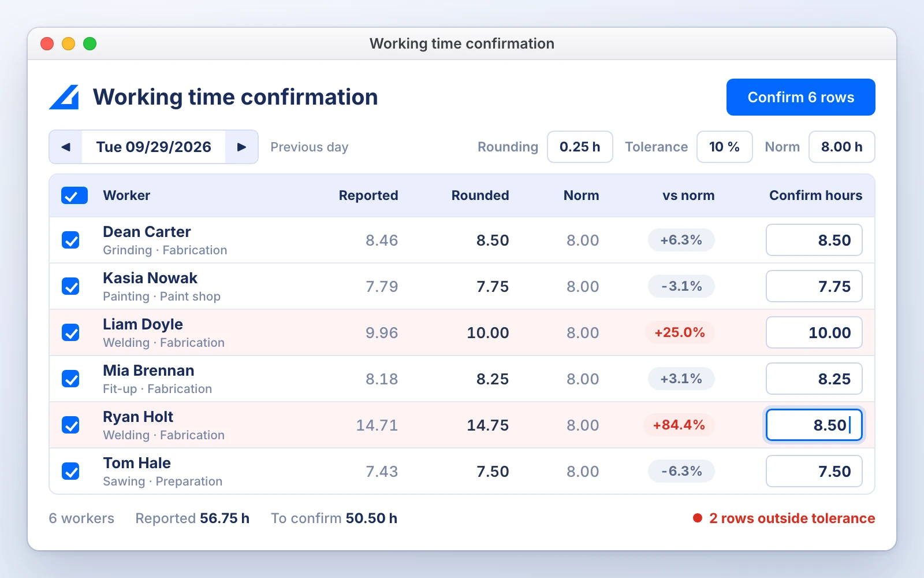Edit Tom Hale's confirm hours 7.50
Image resolution: width=924 pixels, height=578 pixels.
814,471
